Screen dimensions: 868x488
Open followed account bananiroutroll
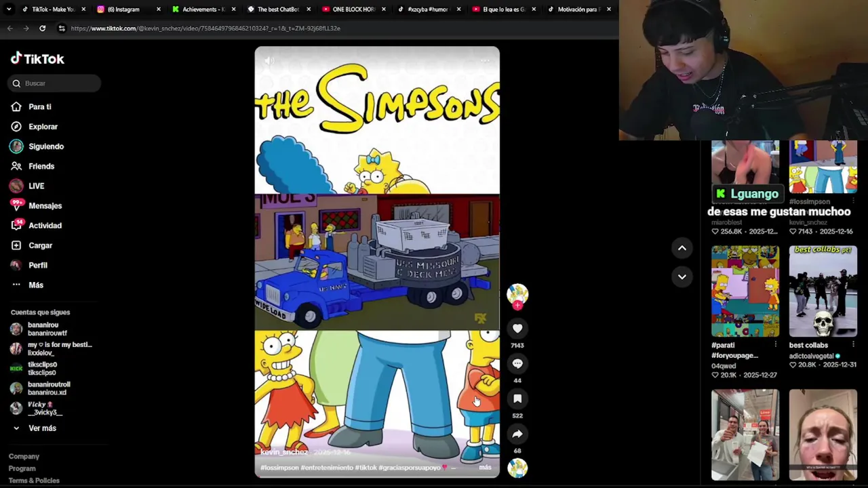point(49,388)
